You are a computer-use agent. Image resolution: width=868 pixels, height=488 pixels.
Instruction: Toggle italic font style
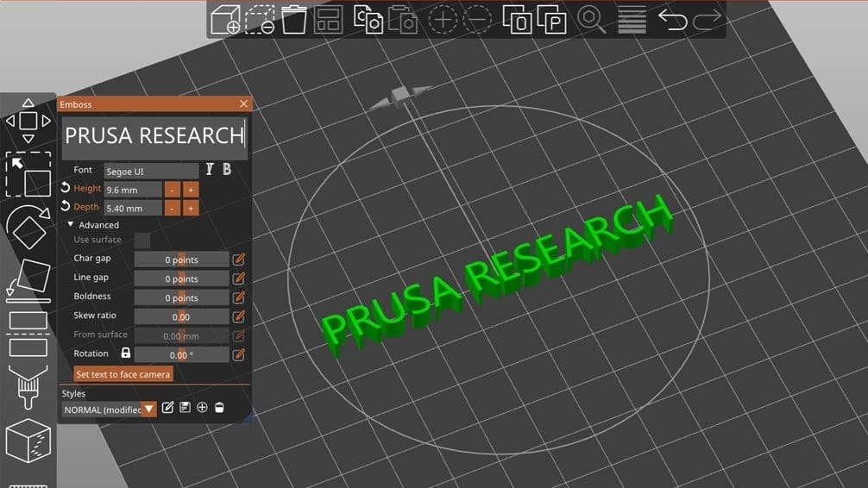(x=210, y=169)
